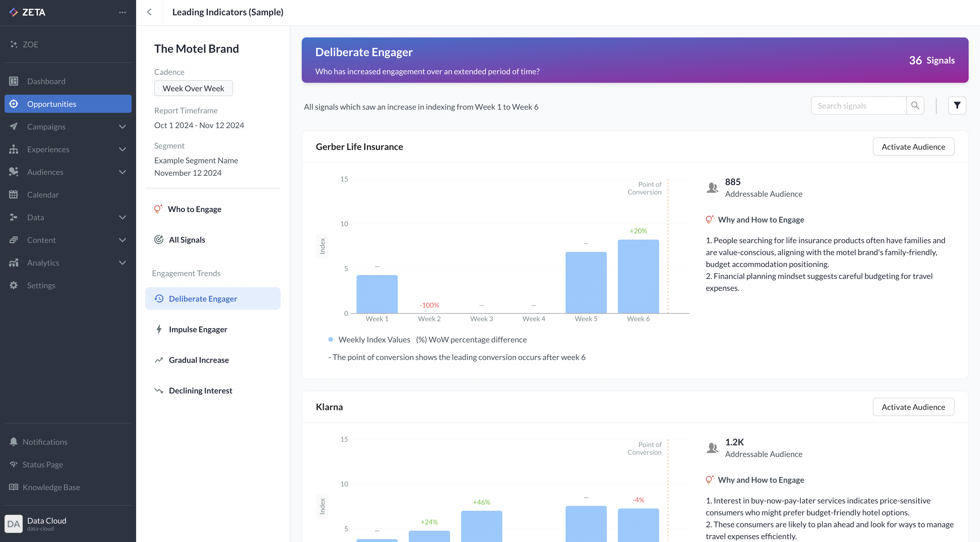Open Knowledge Base from the sidebar

click(x=51, y=487)
